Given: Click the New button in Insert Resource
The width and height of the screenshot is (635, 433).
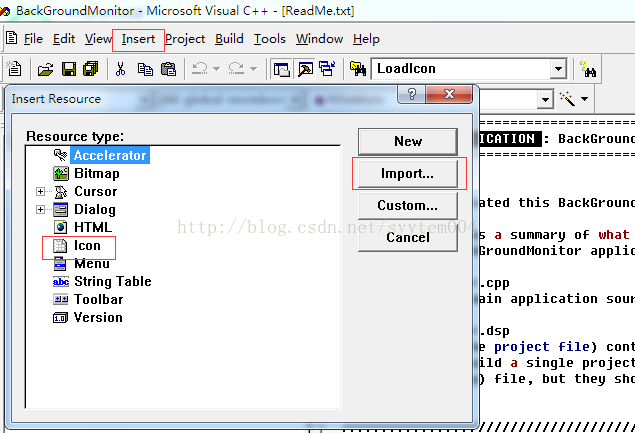Looking at the screenshot, I should [408, 141].
